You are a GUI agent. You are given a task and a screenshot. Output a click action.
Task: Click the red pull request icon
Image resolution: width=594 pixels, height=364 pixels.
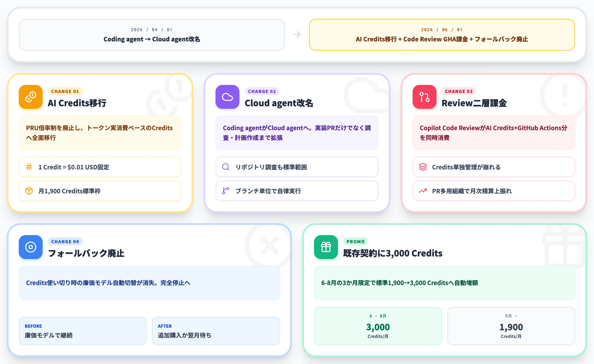point(424,97)
